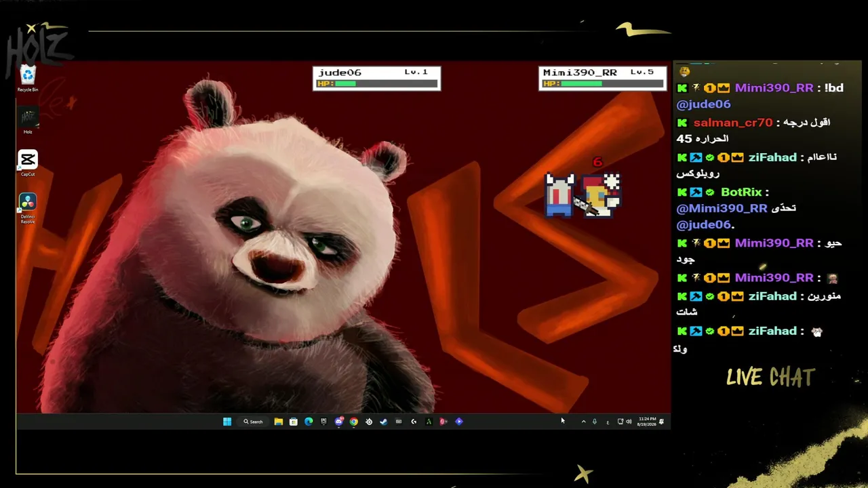Open the notifications bell in the taskbar

tap(661, 422)
